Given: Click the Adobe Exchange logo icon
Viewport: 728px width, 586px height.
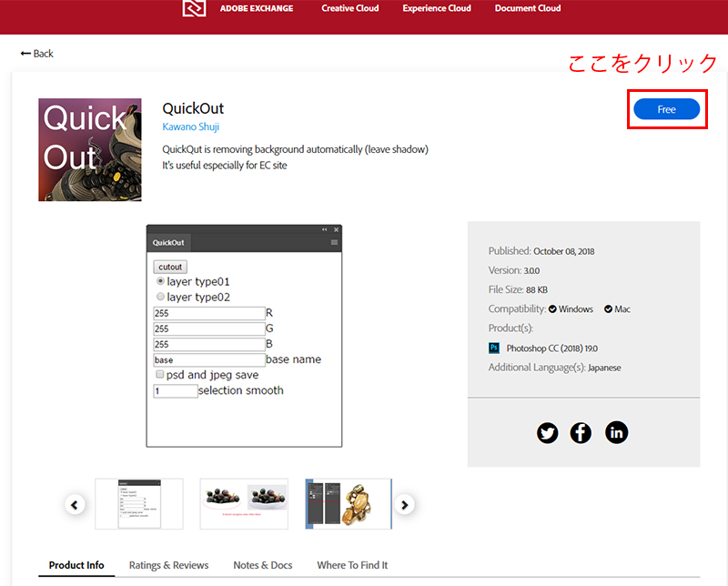Looking at the screenshot, I should point(194,8).
